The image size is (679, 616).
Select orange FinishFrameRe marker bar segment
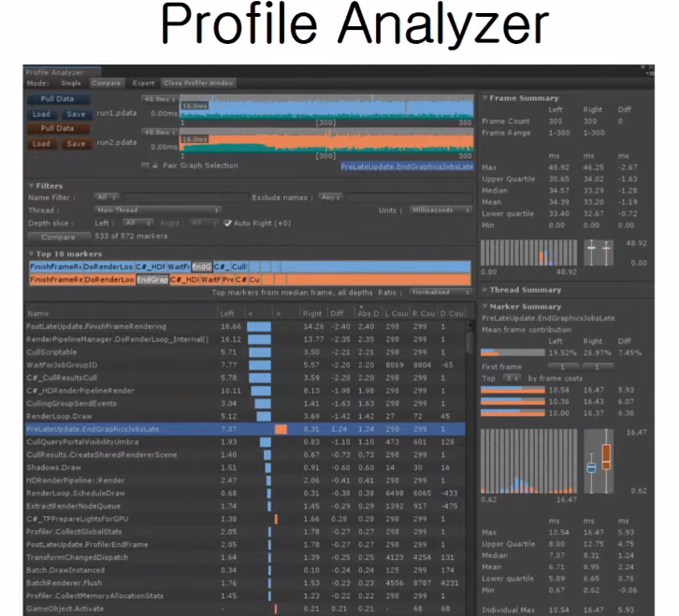click(56, 280)
